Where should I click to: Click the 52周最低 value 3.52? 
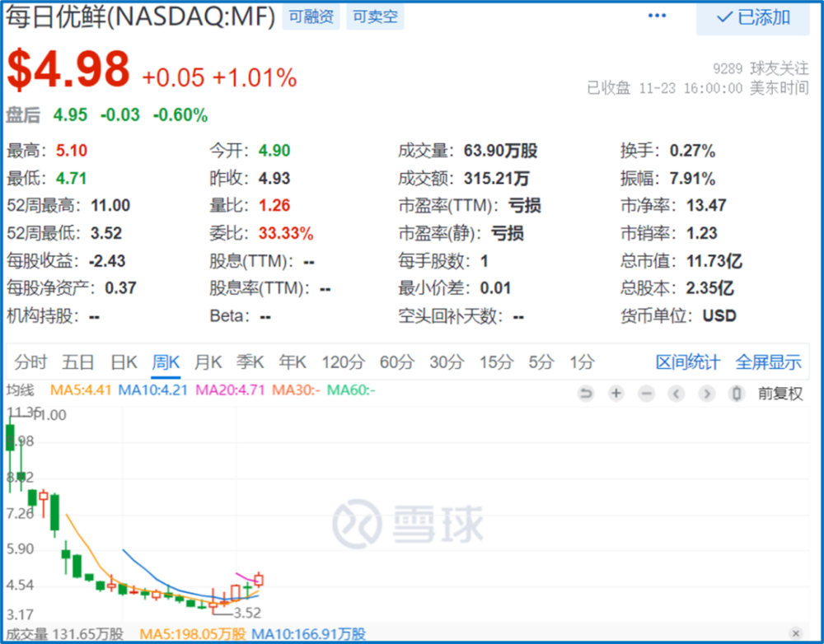pyautogui.click(x=106, y=233)
